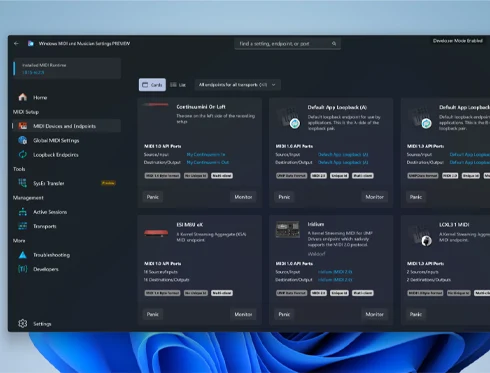Click the Windows MIDI app logo icon
This screenshot has width=490, height=373.
[31, 43]
